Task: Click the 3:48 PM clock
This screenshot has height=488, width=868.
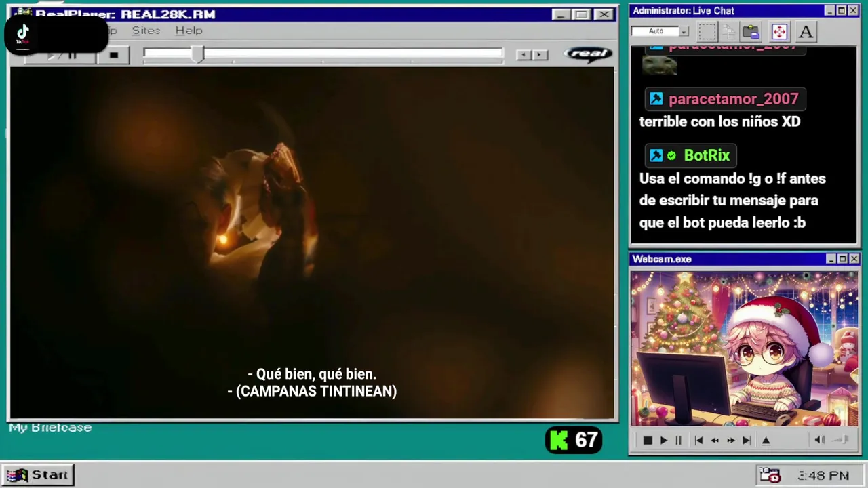Action: pos(823,476)
